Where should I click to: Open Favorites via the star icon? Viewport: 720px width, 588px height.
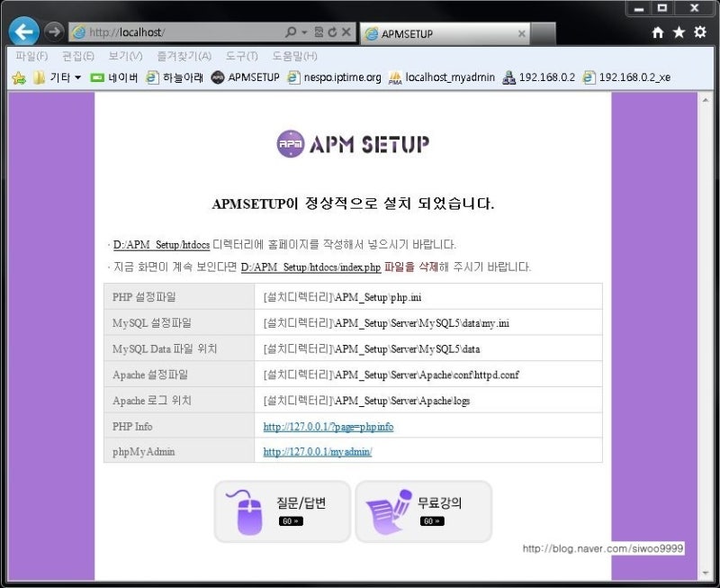pyautogui.click(x=679, y=31)
